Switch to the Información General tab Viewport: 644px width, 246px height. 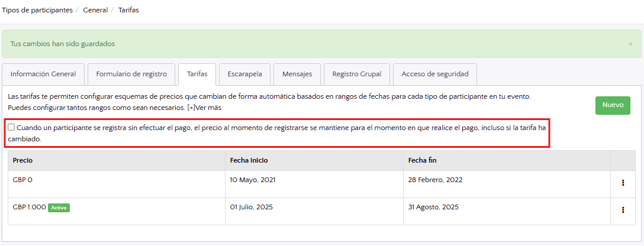click(43, 74)
